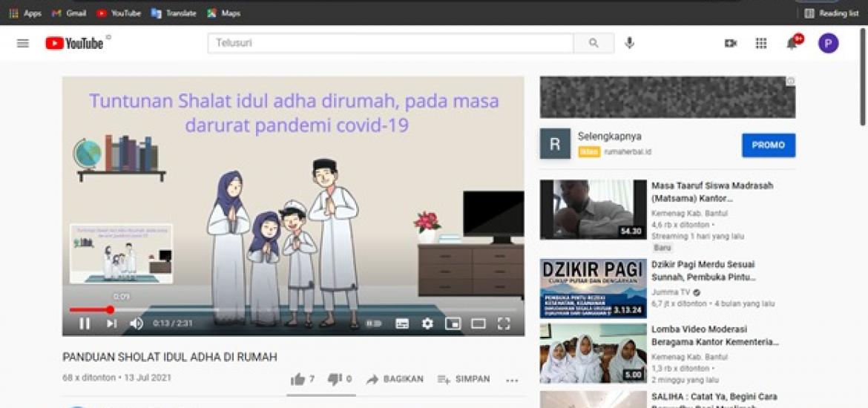Open Lomba Video Moderasi Beragama thumbnail
Viewport: 868px width, 408px height.
594,354
